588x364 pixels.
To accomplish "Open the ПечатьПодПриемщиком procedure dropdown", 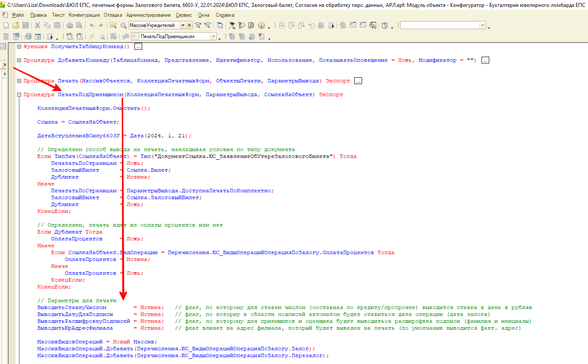I will coord(213,36).
